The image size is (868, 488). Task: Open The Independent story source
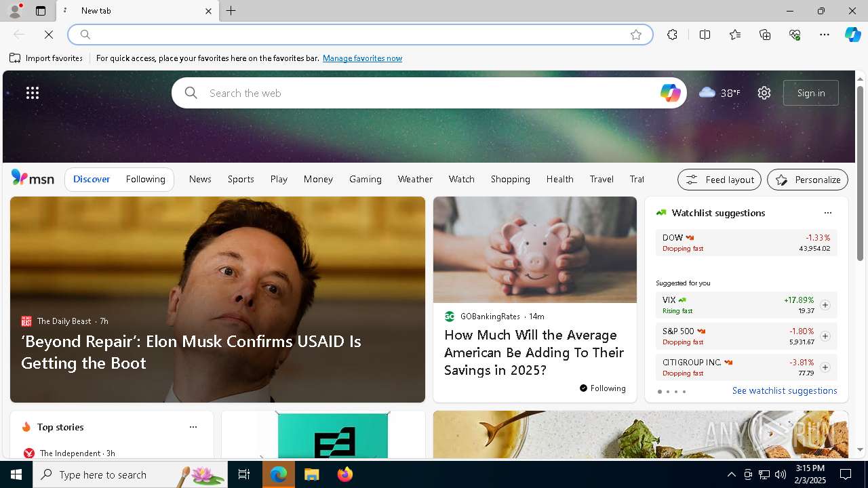(69, 453)
